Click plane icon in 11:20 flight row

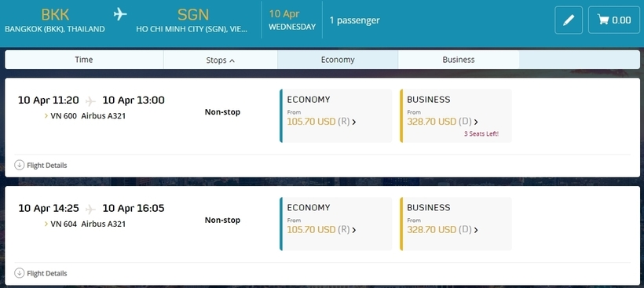click(90, 101)
